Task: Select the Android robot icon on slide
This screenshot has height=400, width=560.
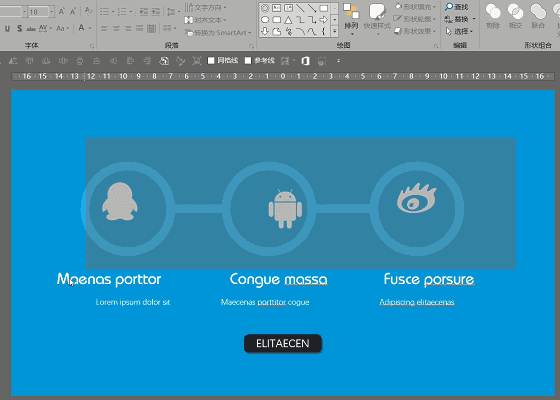Action: coord(285,209)
